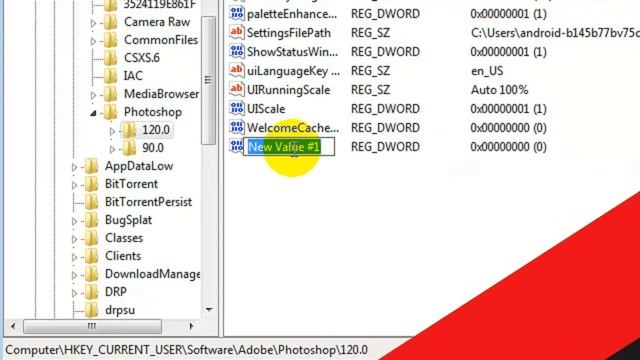Click REG_DWORD type of New Value #1
This screenshot has height=360, width=640.
pos(385,147)
